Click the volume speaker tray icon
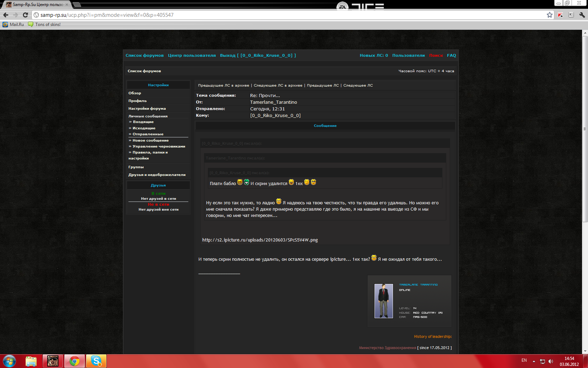The image size is (588, 368). point(551,361)
